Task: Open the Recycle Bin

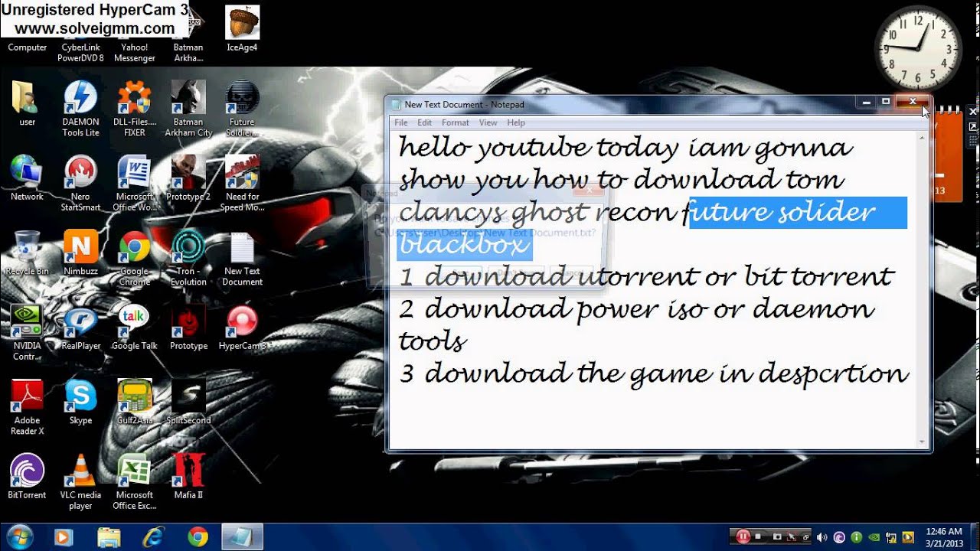Action: point(28,253)
